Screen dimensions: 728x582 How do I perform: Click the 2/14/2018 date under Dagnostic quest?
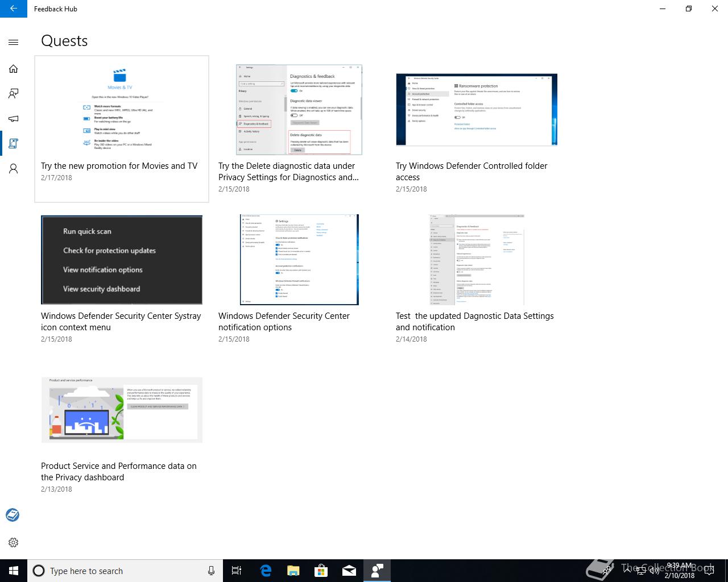(x=411, y=339)
